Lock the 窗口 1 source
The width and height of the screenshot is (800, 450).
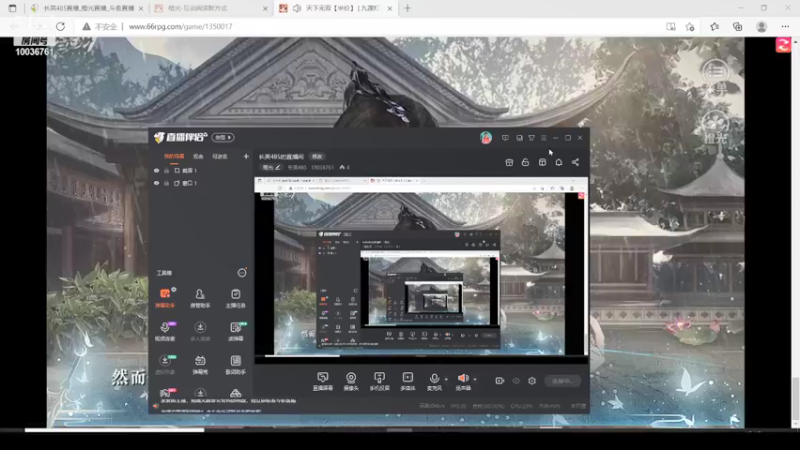[x=166, y=183]
